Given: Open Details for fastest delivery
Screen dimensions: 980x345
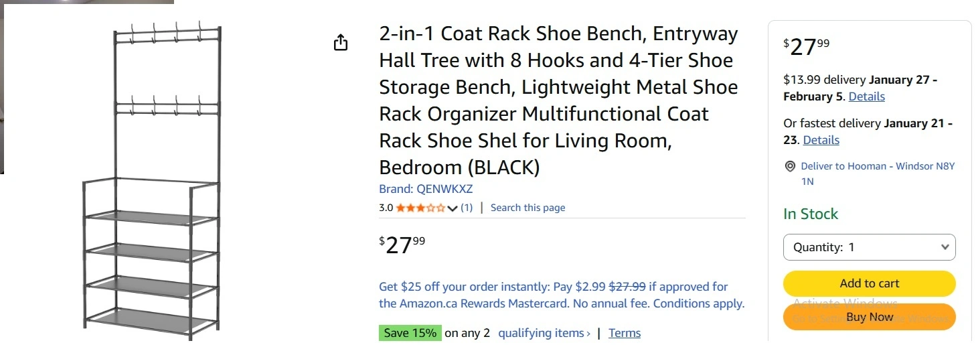Looking at the screenshot, I should (x=821, y=140).
